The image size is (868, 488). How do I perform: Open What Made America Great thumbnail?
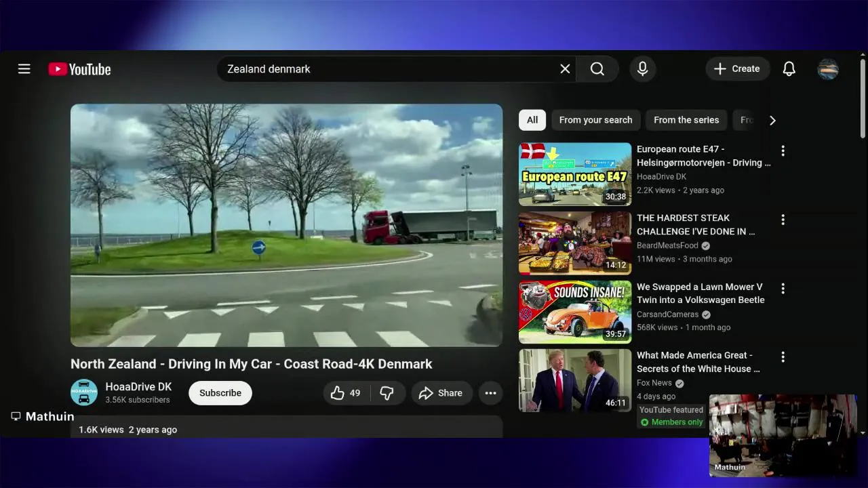pos(575,380)
